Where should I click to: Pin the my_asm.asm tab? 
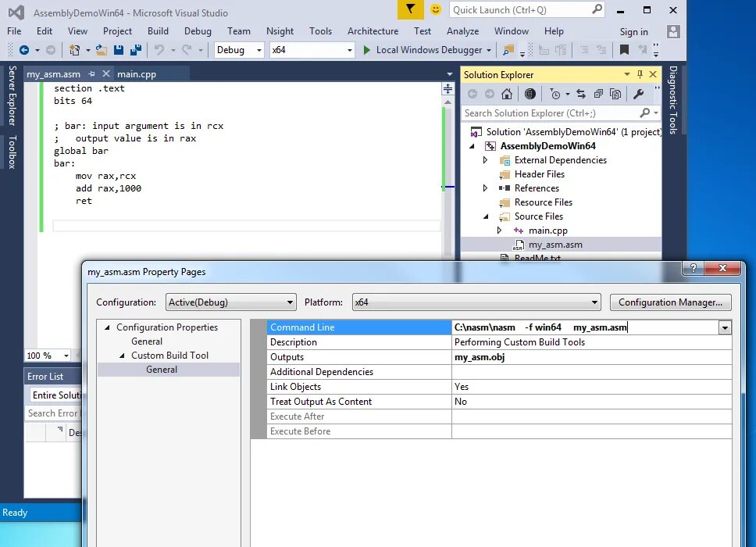point(91,73)
